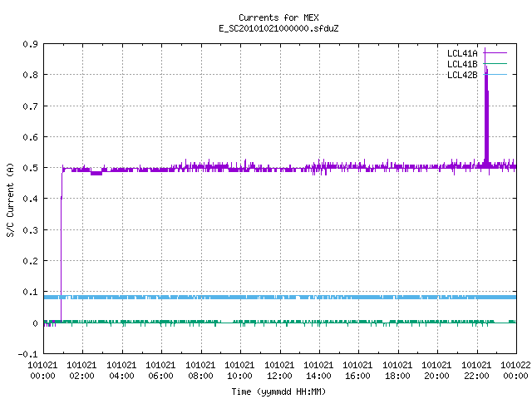Click the 0.3 y-axis tick value
Image resolution: width=532 pixels, height=399 pixels.
[30, 230]
